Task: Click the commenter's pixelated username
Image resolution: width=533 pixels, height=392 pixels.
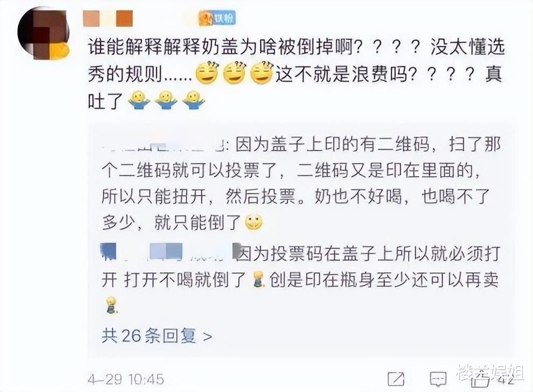Action: click(108, 18)
